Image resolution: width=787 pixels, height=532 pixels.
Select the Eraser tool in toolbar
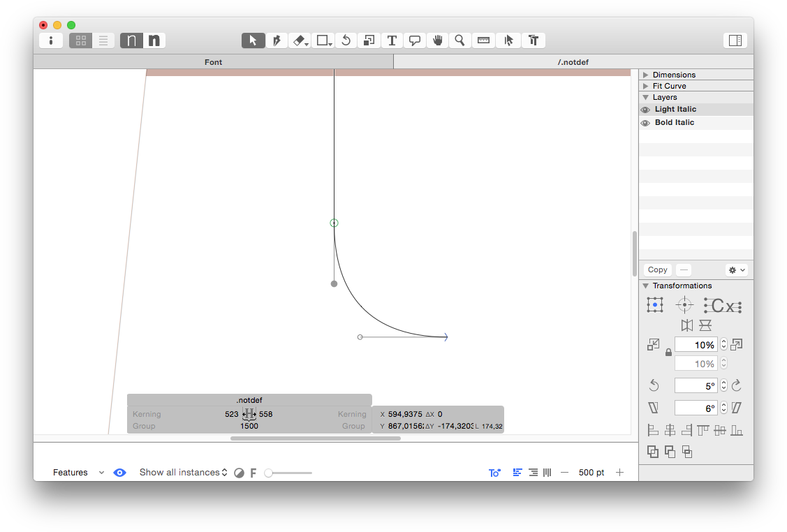299,40
